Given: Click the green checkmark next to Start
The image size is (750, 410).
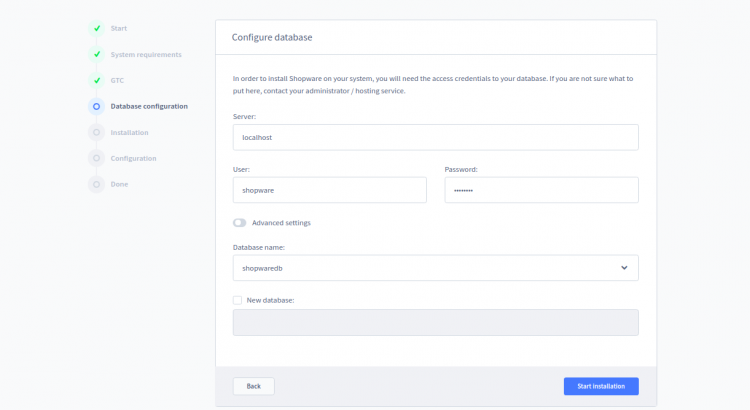Looking at the screenshot, I should point(97,28).
